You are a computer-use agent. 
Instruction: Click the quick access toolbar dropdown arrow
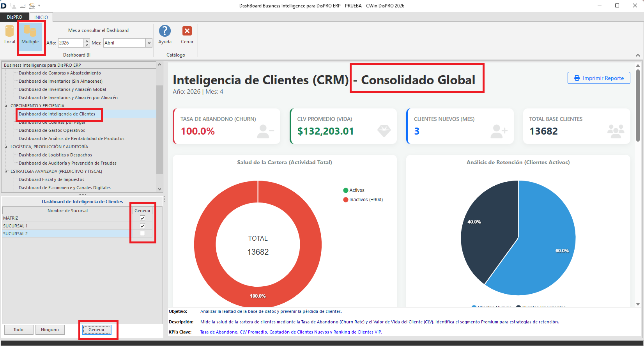coord(39,6)
